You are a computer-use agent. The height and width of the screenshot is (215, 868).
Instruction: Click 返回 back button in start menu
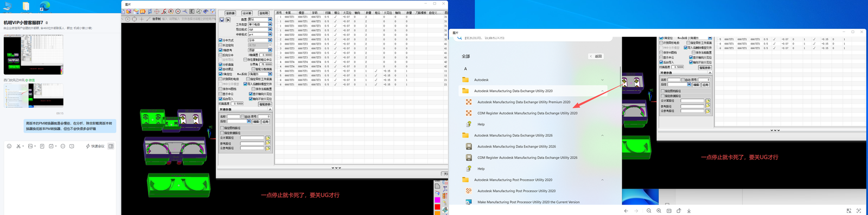pos(596,56)
